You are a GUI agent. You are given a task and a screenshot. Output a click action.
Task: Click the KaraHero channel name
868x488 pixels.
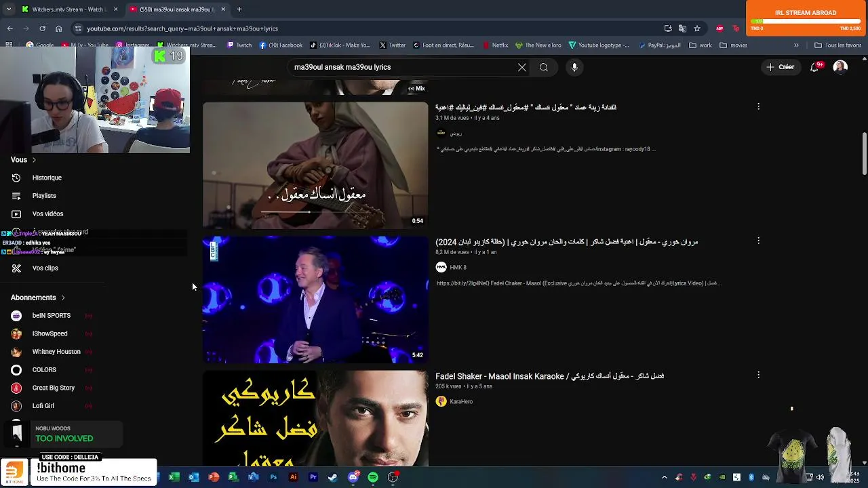tap(461, 402)
